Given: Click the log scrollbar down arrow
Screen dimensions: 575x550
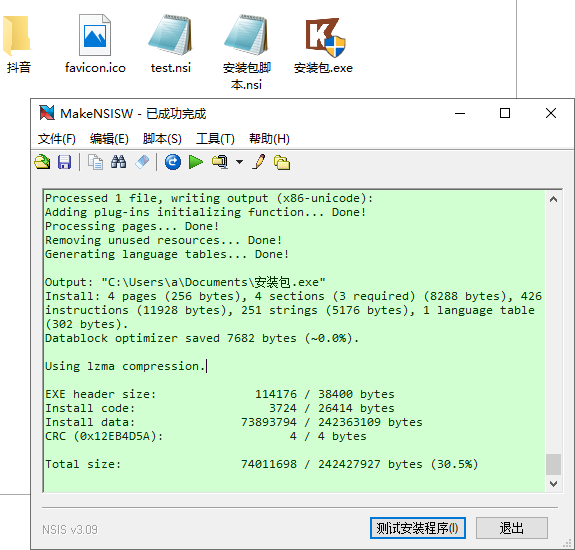Looking at the screenshot, I should [553, 484].
